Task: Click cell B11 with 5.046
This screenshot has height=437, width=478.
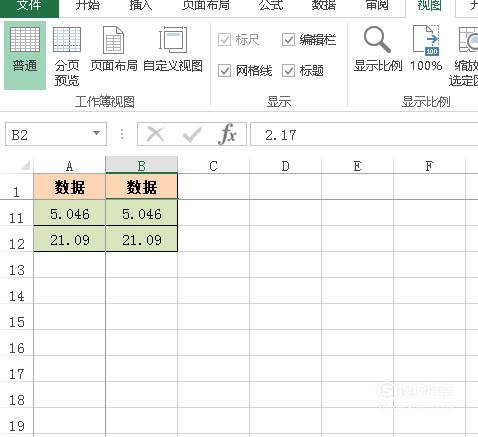Action: point(142,213)
